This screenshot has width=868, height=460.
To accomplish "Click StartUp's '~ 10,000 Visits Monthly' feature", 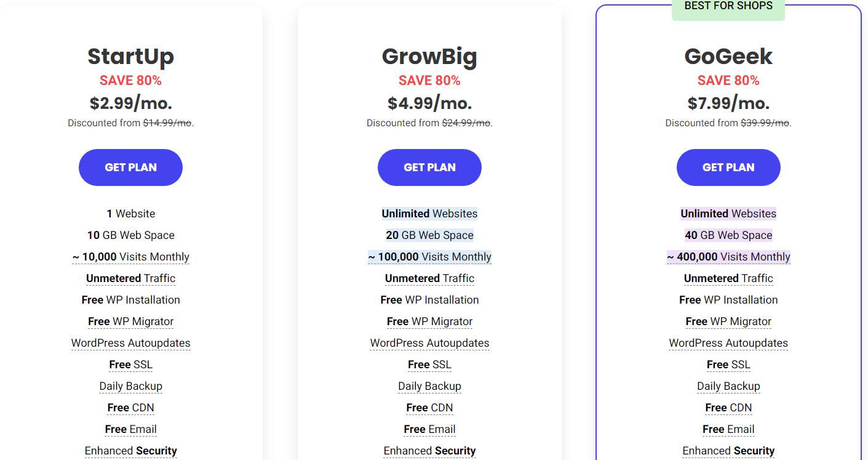I will pyautogui.click(x=130, y=257).
